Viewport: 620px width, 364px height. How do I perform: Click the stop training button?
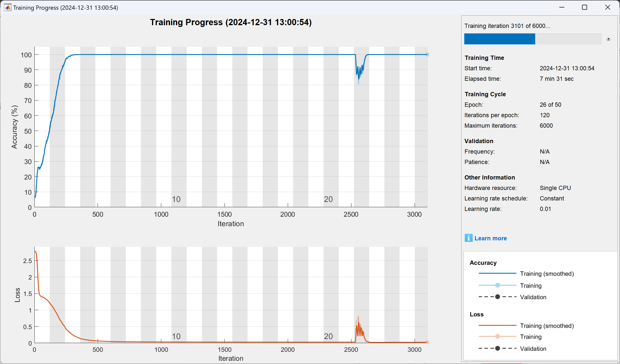(609, 39)
